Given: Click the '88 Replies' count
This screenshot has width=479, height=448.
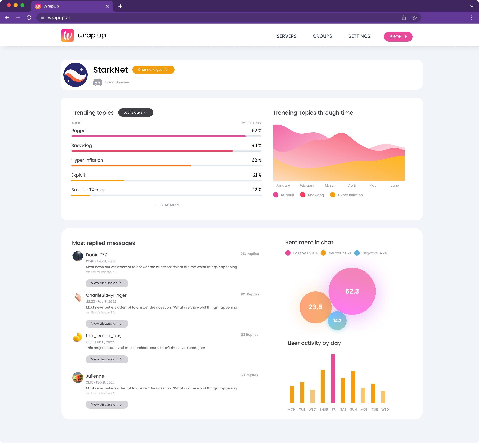Looking at the screenshot, I should click(x=249, y=335).
